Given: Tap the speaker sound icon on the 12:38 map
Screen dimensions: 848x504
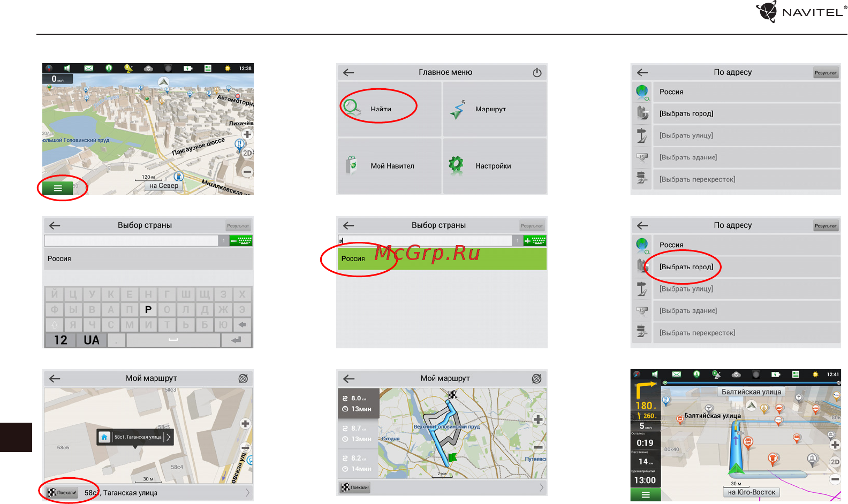Looking at the screenshot, I should click(67, 68).
